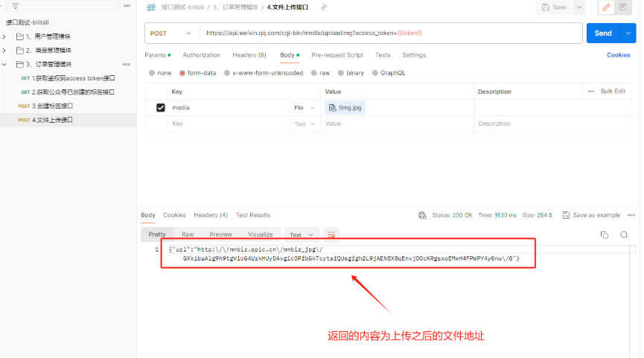This screenshot has height=358, width=644.
Task: Open the Test Results tab
Action: 253,215
